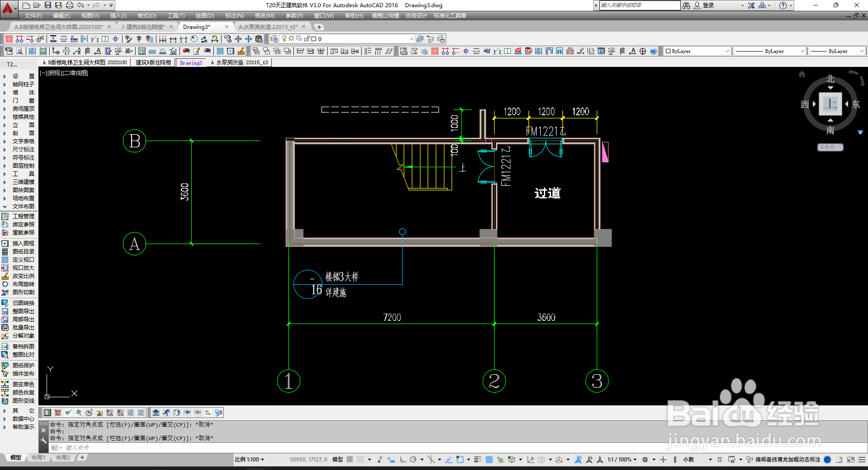Click the binoculars search icon
Image resolution: width=868 pixels, height=470 pixels.
pos(686,5)
